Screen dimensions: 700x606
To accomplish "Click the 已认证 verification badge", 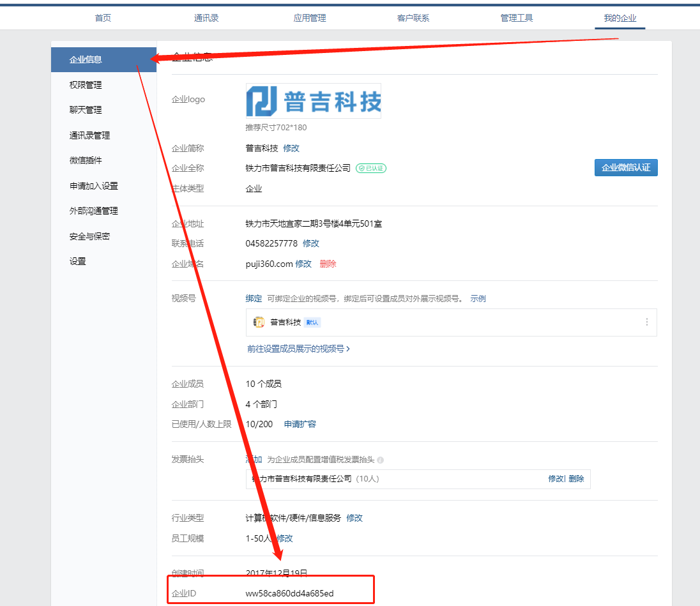I will pyautogui.click(x=371, y=168).
